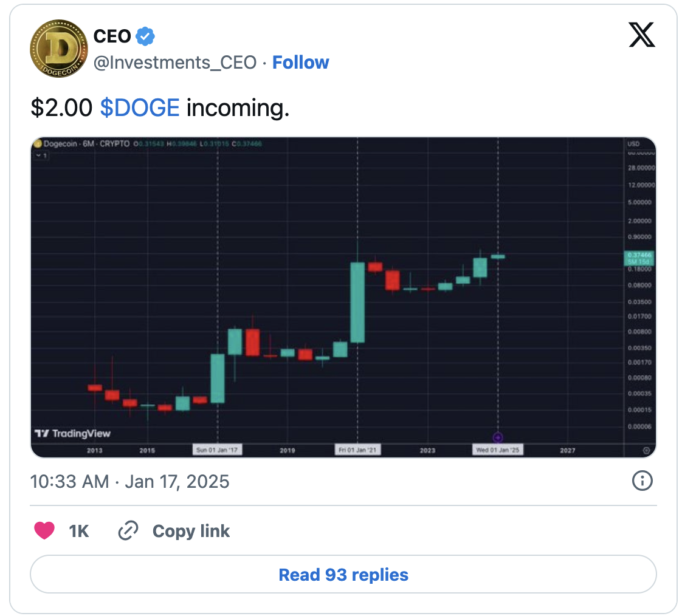Open the X logo link

tap(641, 36)
